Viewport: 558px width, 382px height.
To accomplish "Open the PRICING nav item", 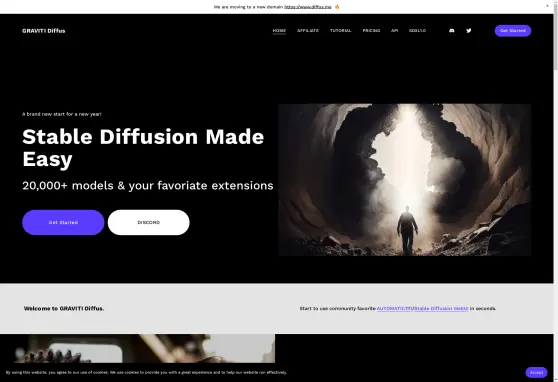I will (x=371, y=31).
